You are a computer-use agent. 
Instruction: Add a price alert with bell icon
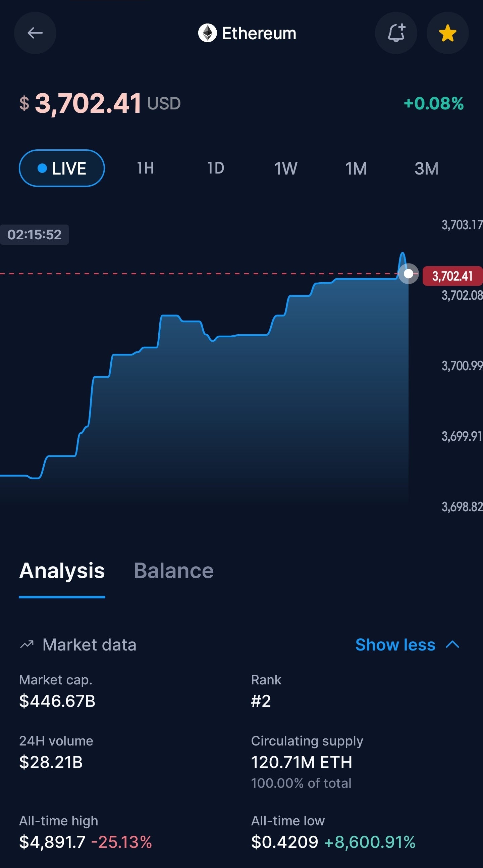(x=396, y=33)
